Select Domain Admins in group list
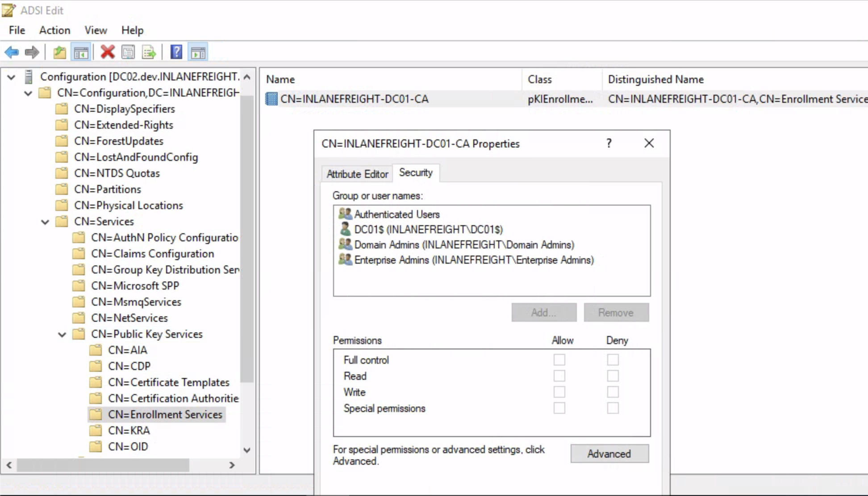Screen dimensions: 868x496 [x=463, y=245]
